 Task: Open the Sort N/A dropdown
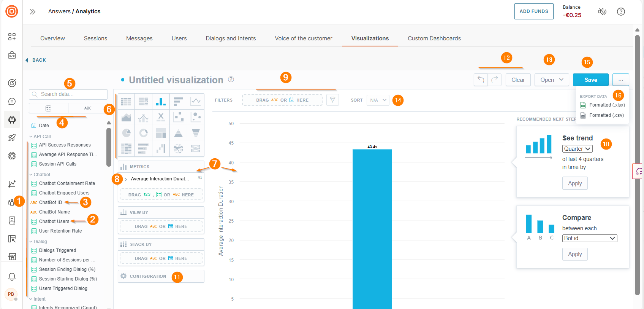(x=378, y=100)
